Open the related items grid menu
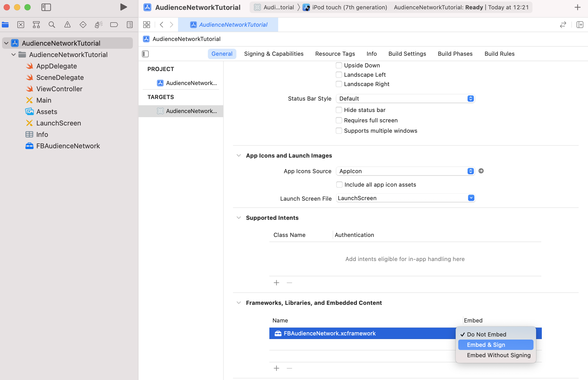588x380 pixels. [x=147, y=25]
